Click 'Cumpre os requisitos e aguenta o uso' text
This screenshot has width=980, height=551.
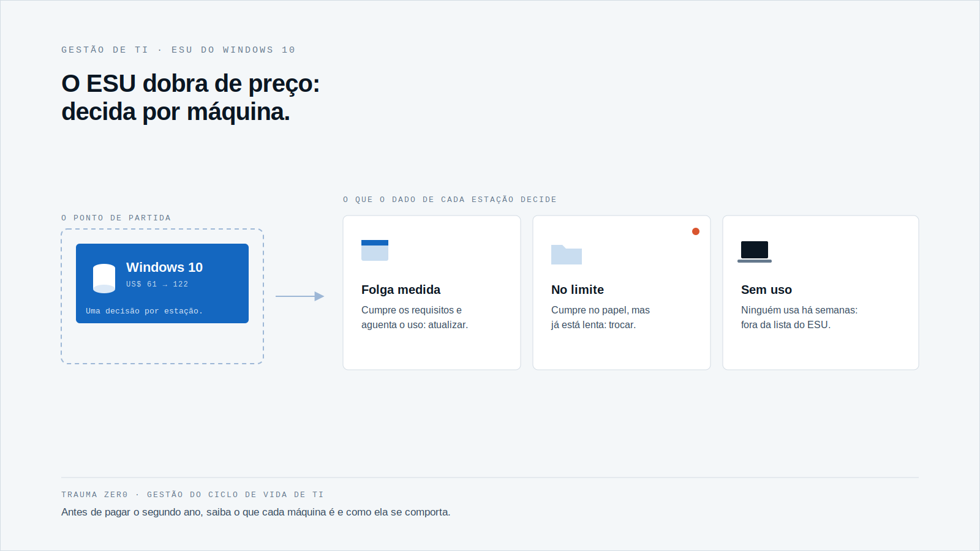[415, 318]
